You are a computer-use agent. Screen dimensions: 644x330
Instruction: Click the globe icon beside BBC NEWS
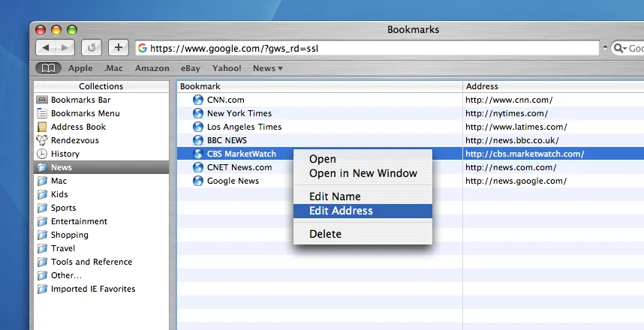(198, 140)
